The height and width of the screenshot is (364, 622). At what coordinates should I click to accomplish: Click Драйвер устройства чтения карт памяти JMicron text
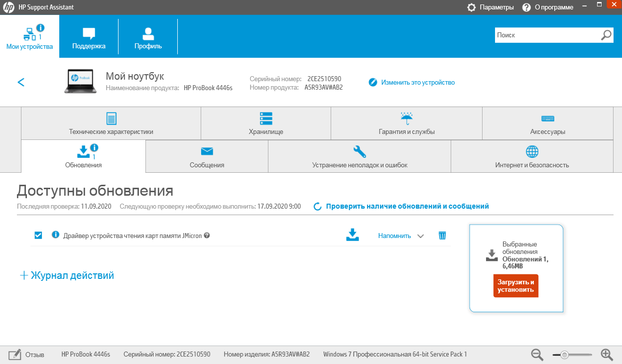point(132,236)
